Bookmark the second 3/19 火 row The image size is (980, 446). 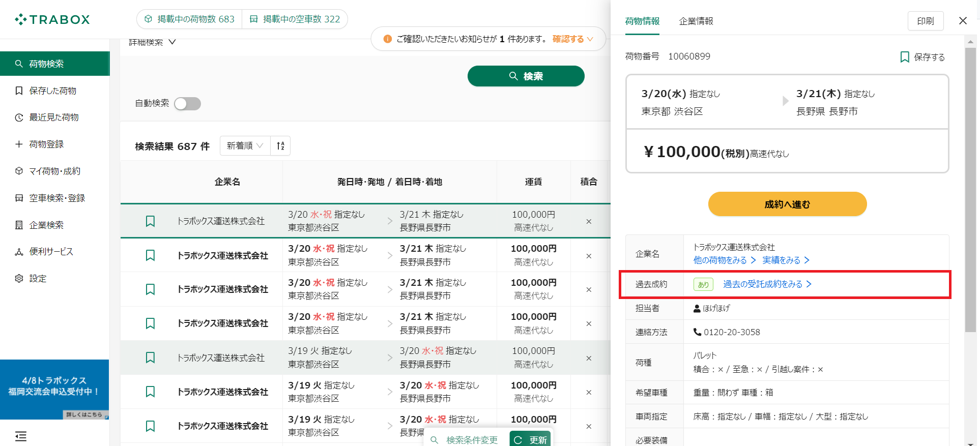pos(150,392)
